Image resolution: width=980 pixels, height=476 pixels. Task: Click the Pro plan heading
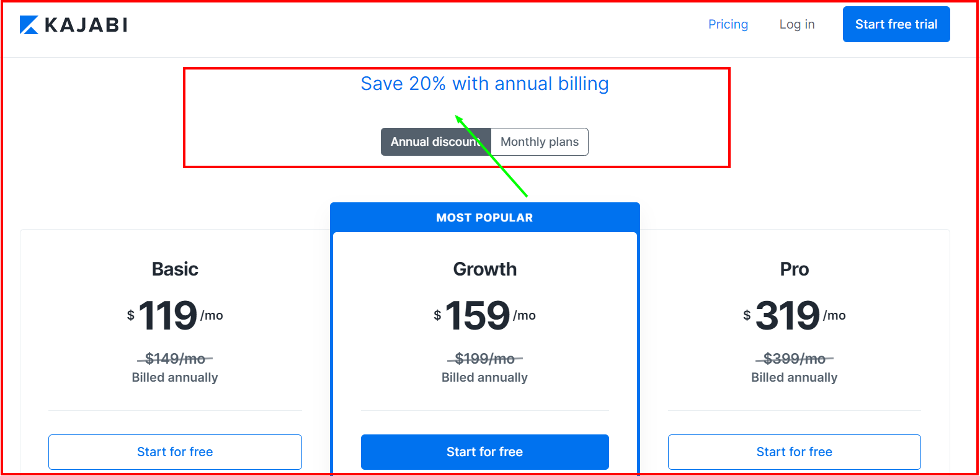[x=795, y=269]
